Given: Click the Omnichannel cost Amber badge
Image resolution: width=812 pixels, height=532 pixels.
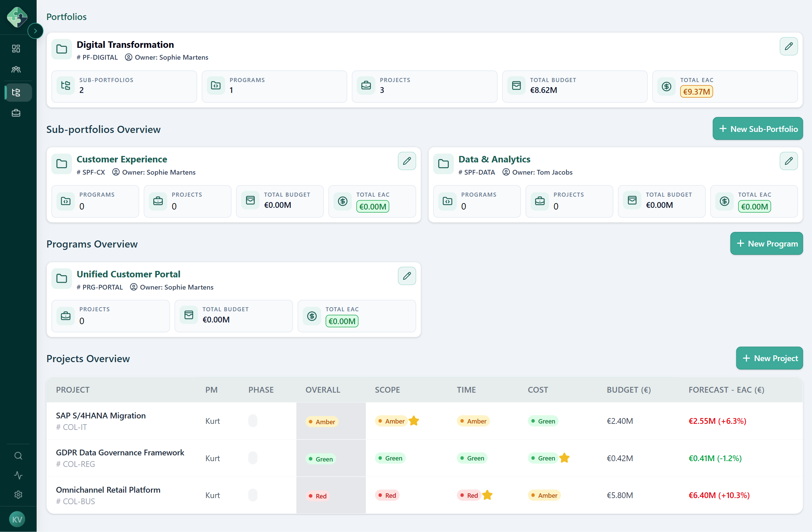Looking at the screenshot, I should (544, 495).
